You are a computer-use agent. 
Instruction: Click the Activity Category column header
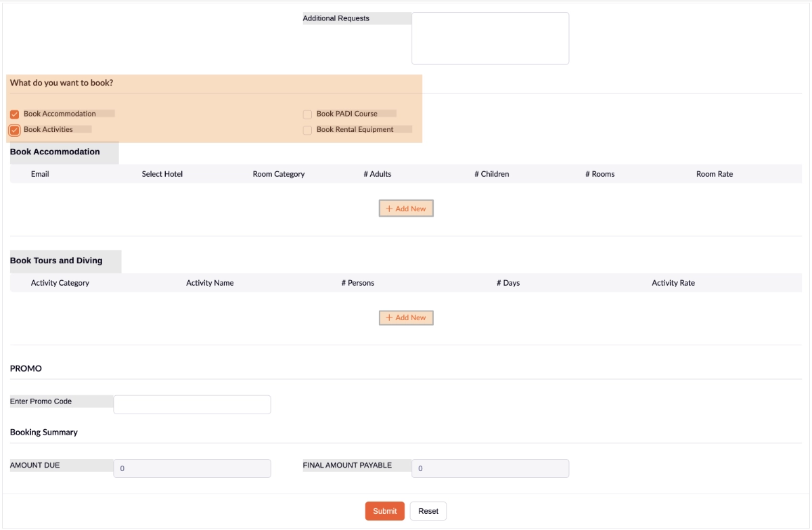point(60,283)
